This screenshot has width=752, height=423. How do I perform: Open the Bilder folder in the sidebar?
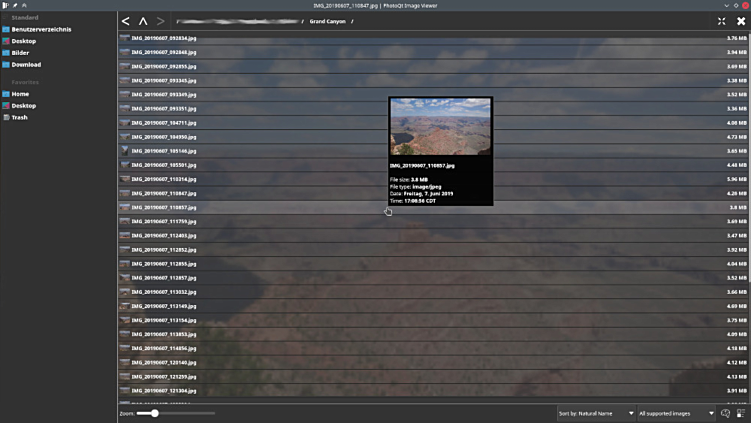20,53
